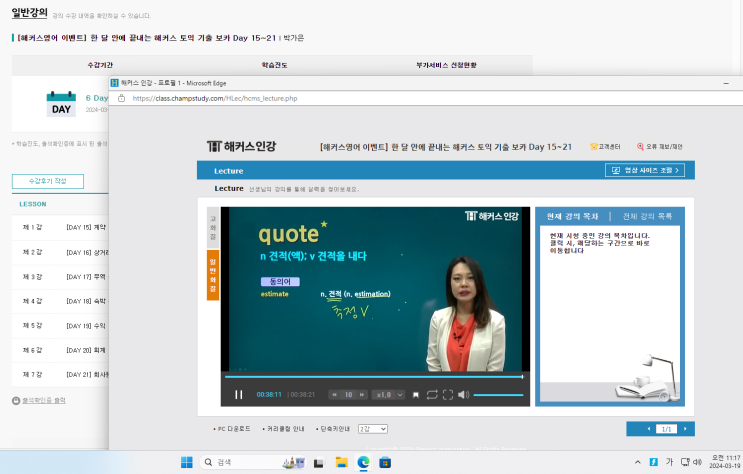The image size is (743, 474).
Task: Open 제 1 강 [DAY 15] lesson row
Action: click(60, 227)
